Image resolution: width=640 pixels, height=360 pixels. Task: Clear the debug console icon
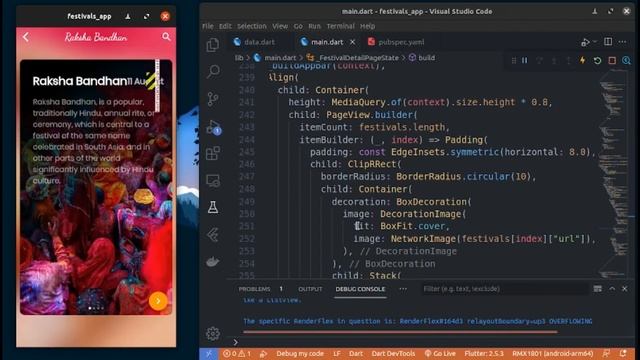coord(598,289)
